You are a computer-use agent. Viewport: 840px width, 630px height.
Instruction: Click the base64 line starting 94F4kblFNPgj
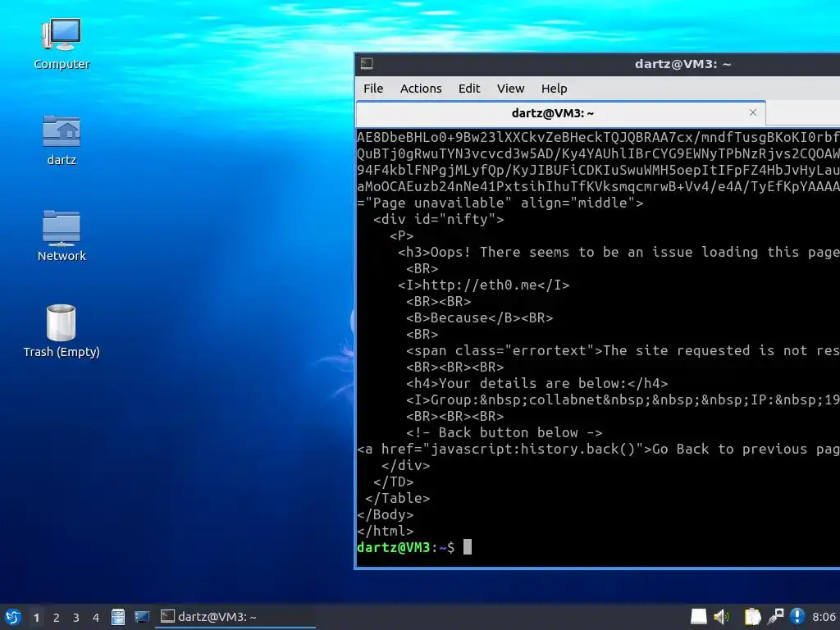598,171
